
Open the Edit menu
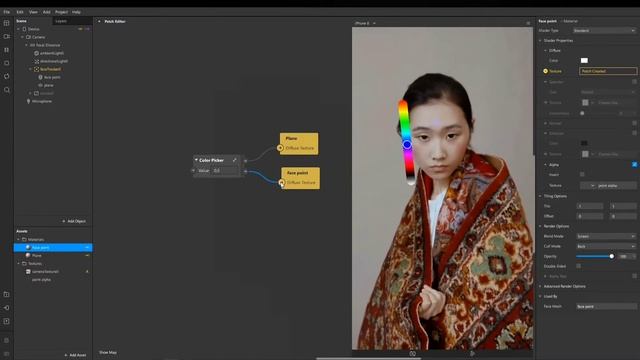click(x=20, y=12)
